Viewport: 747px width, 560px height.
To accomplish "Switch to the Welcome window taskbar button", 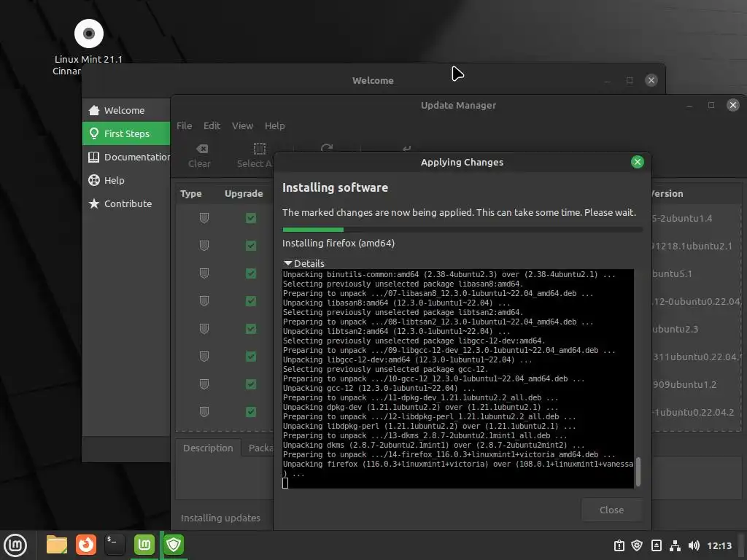I will click(x=144, y=545).
